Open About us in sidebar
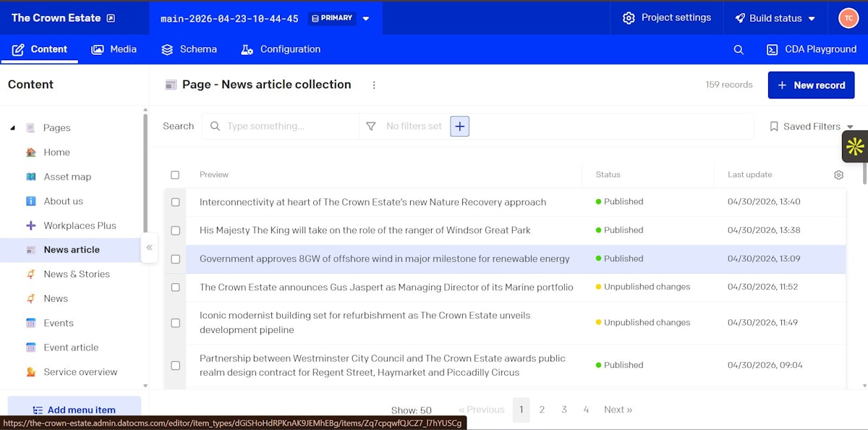The width and height of the screenshot is (868, 430). coord(63,201)
